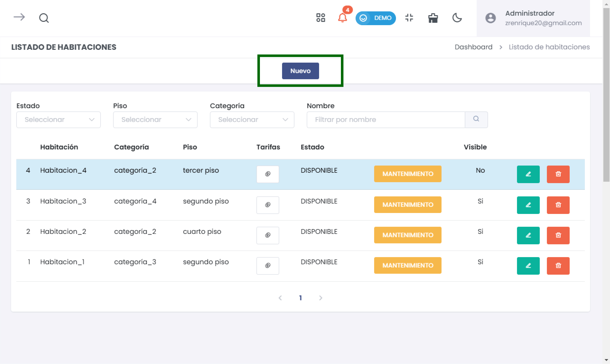Click the notifications bell icon
Image resolution: width=610 pixels, height=364 pixels.
pyautogui.click(x=342, y=18)
